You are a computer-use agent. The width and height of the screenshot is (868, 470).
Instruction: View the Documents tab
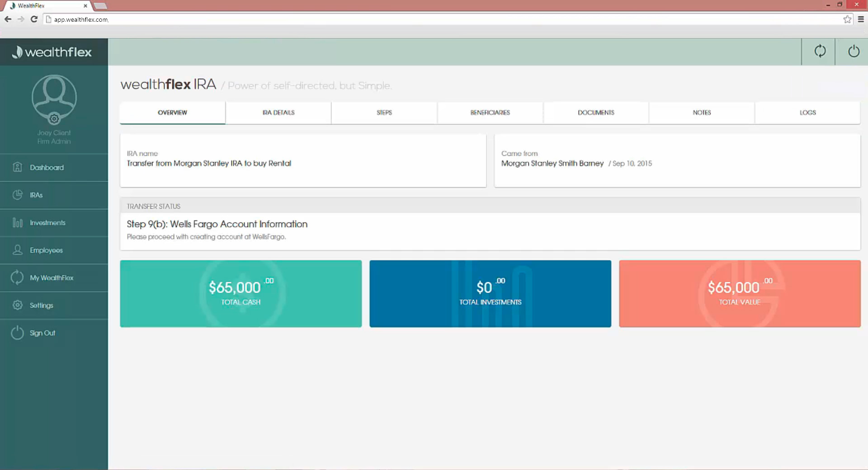pos(595,113)
